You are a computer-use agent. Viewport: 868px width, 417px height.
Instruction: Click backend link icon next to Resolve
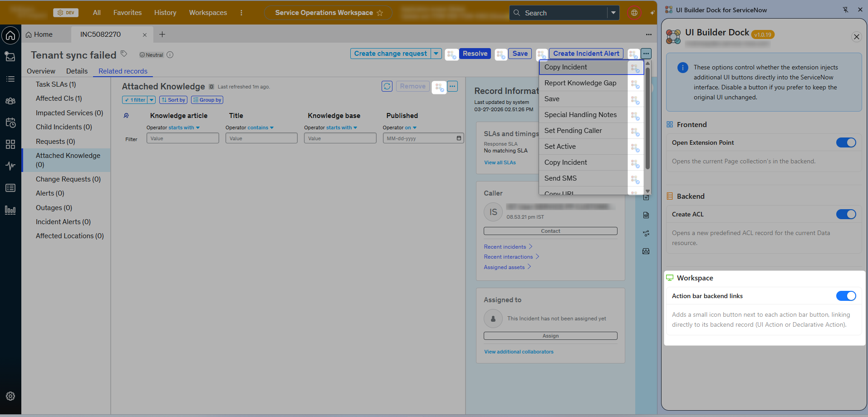click(451, 54)
